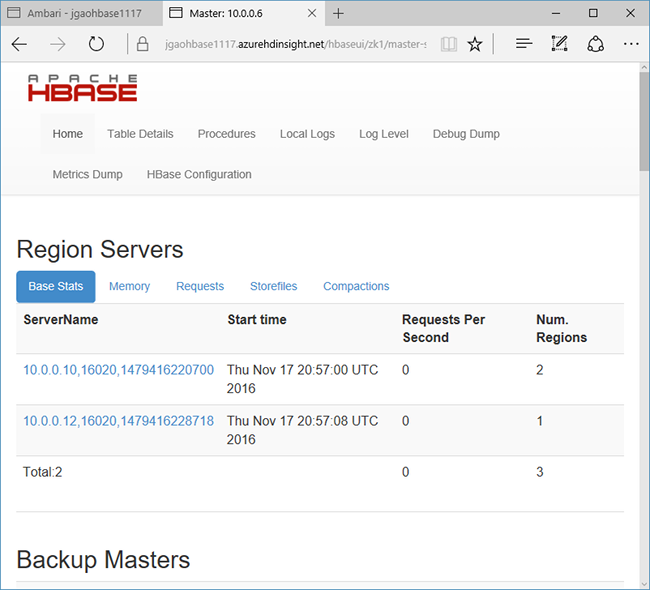Image resolution: width=650 pixels, height=590 pixels.
Task: Switch to the Memory tab
Action: tap(129, 287)
